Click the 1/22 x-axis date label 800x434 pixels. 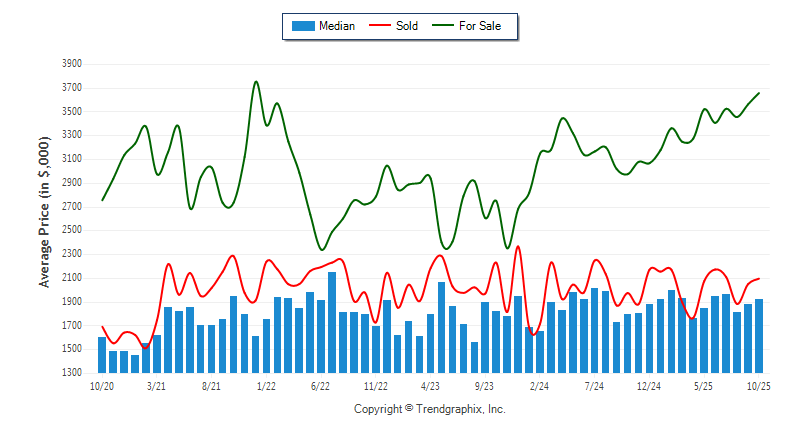point(266,385)
